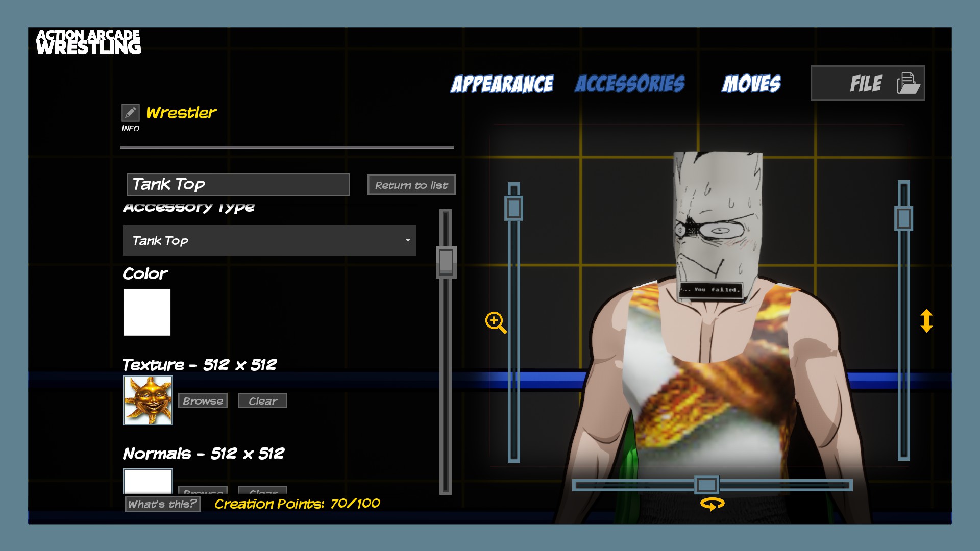Click the vertical pan arrows icon

point(926,321)
